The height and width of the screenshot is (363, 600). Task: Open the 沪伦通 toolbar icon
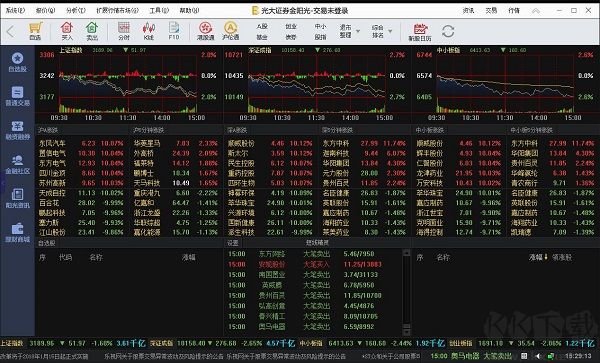tap(230, 31)
